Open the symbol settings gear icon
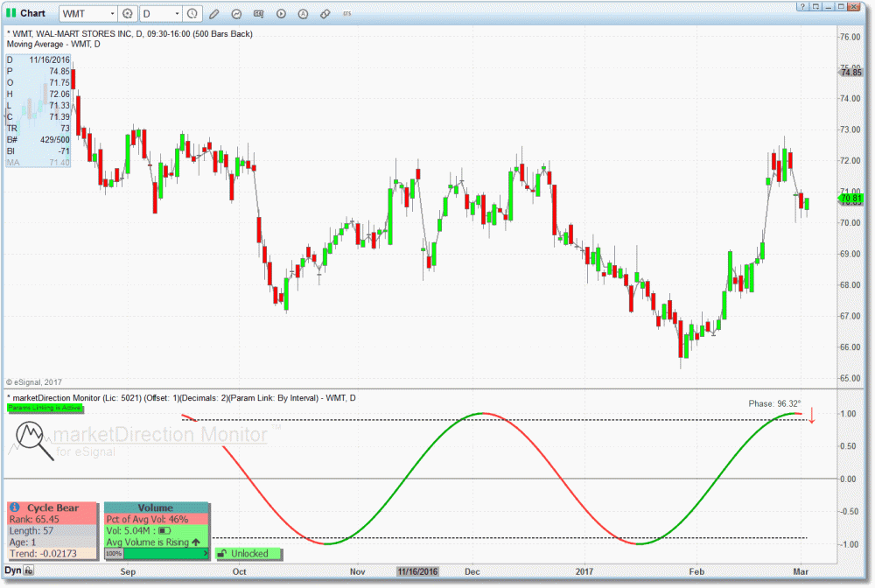Image resolution: width=875 pixels, height=588 pixels. point(128,14)
